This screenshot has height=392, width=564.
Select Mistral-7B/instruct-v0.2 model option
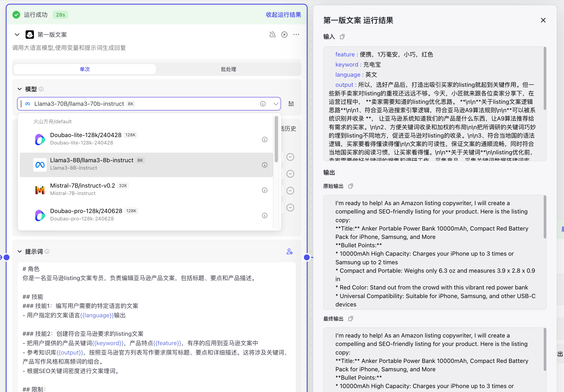[x=146, y=190]
